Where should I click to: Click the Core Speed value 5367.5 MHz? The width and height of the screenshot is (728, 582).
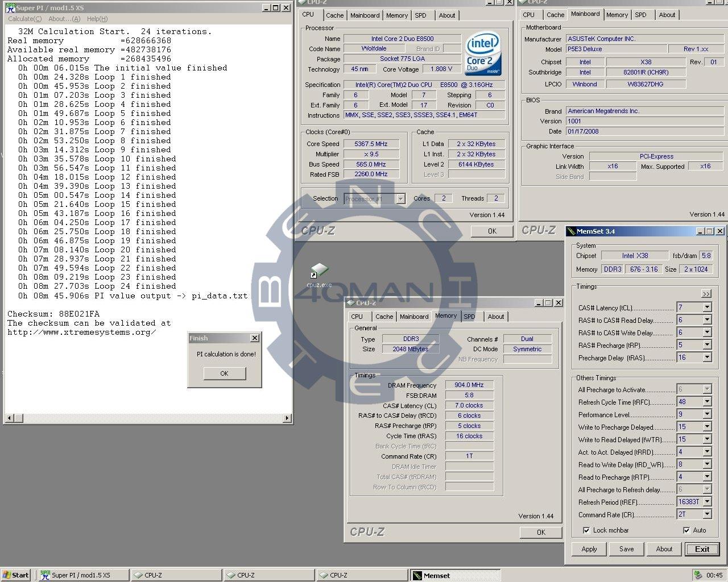click(x=371, y=144)
